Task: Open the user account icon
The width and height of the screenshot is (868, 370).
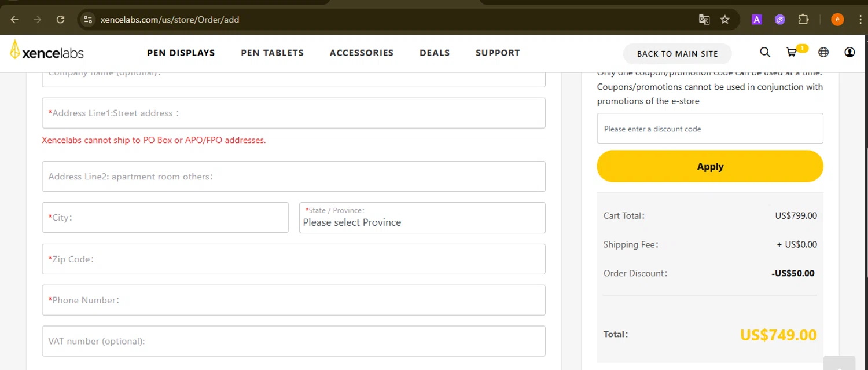Action: pyautogui.click(x=849, y=53)
